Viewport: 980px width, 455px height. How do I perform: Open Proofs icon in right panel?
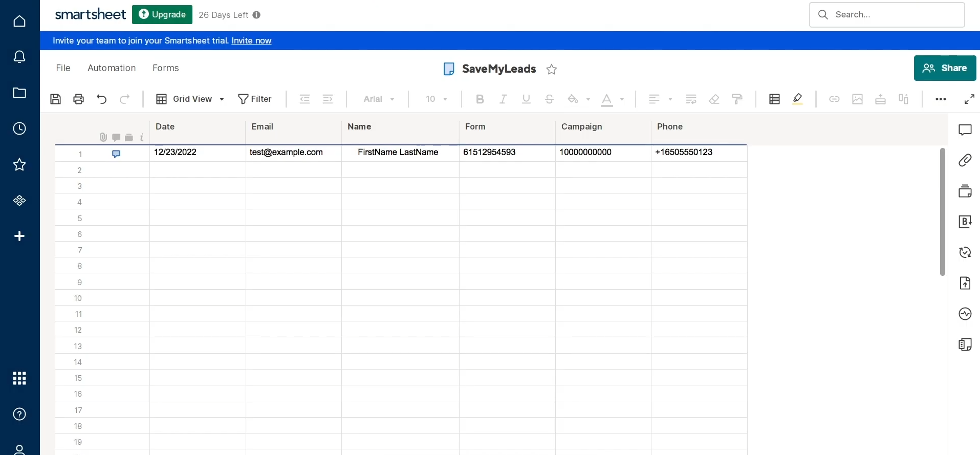965,191
